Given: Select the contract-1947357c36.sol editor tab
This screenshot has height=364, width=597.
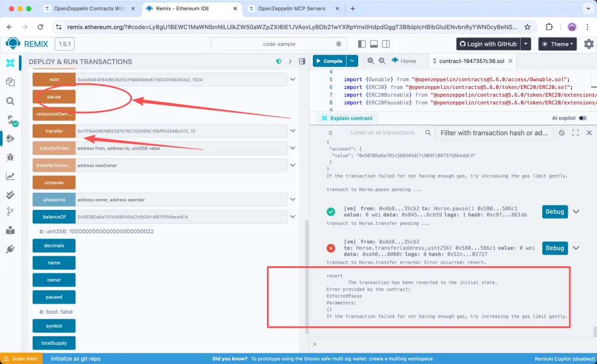Looking at the screenshot, I should tap(472, 61).
